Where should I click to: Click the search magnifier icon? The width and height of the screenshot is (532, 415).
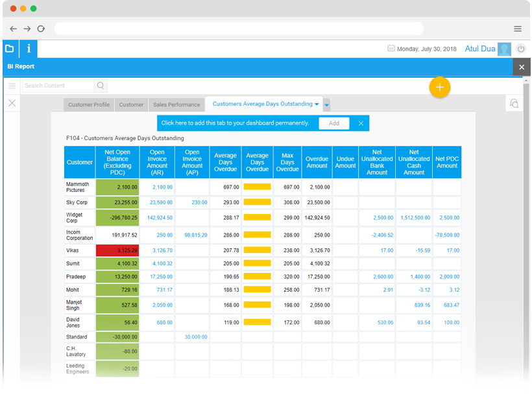click(x=101, y=86)
